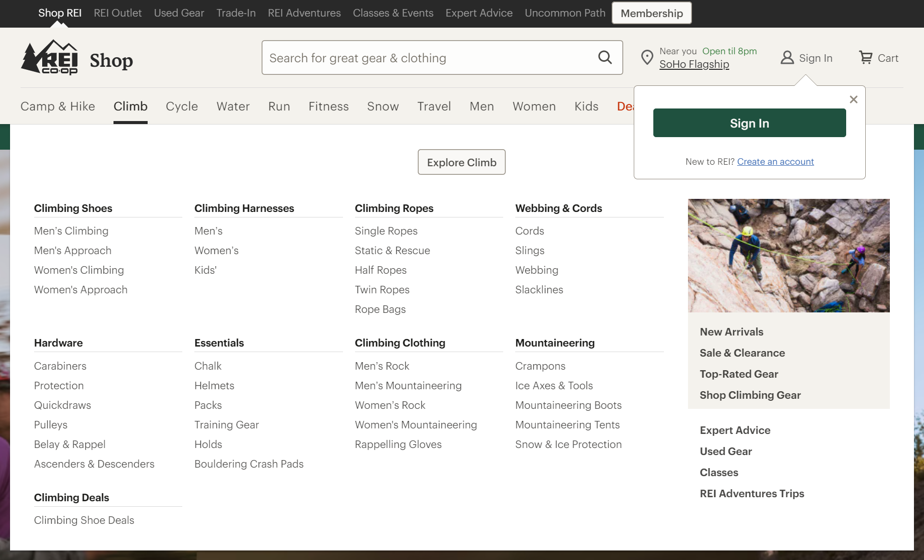Open Climbing Shoe Deals link
924x560 pixels.
click(84, 520)
